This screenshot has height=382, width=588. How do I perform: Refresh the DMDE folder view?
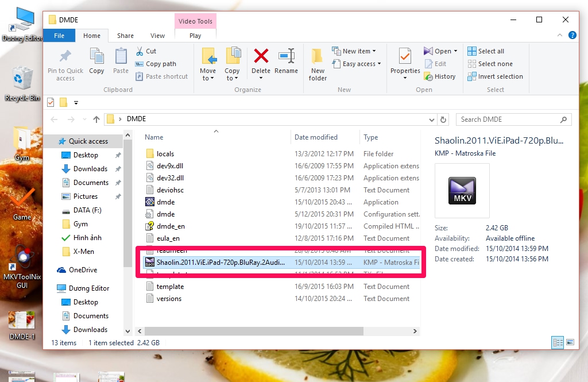(x=443, y=119)
